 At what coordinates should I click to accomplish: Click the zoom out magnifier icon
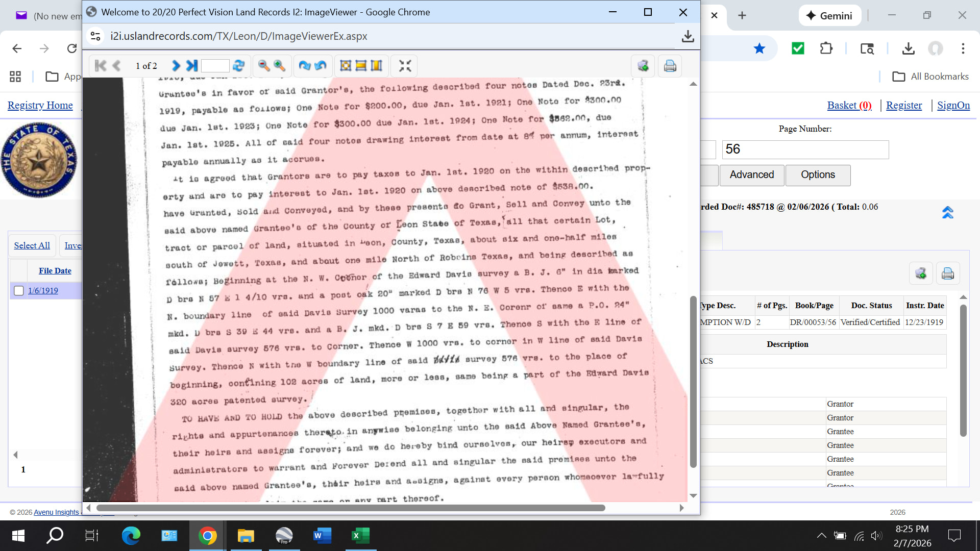point(264,66)
